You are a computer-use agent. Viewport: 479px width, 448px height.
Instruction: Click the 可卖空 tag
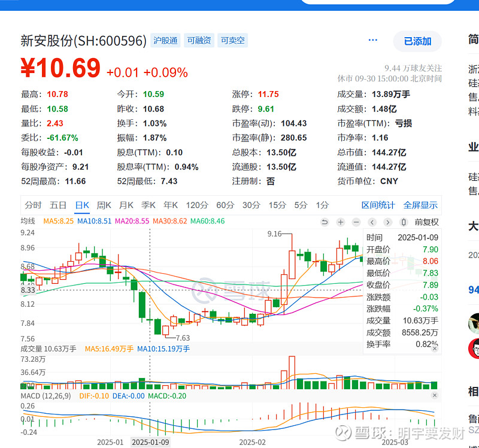tap(232, 40)
